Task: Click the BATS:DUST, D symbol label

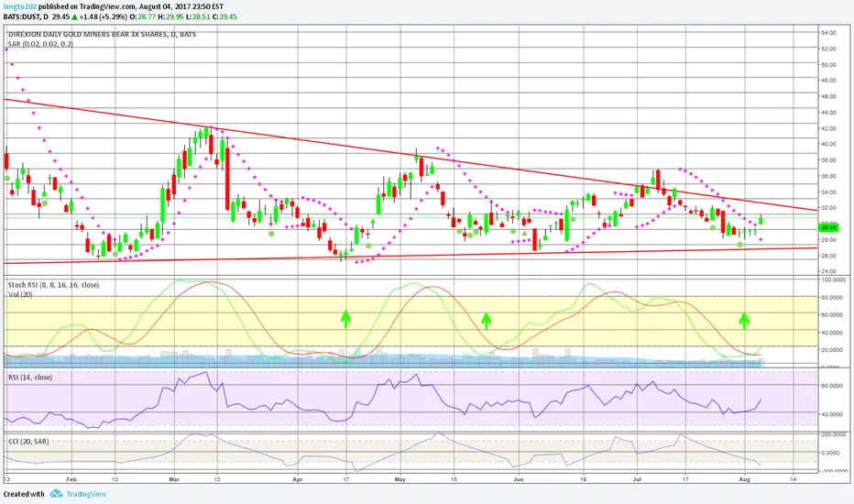Action: click(27, 16)
